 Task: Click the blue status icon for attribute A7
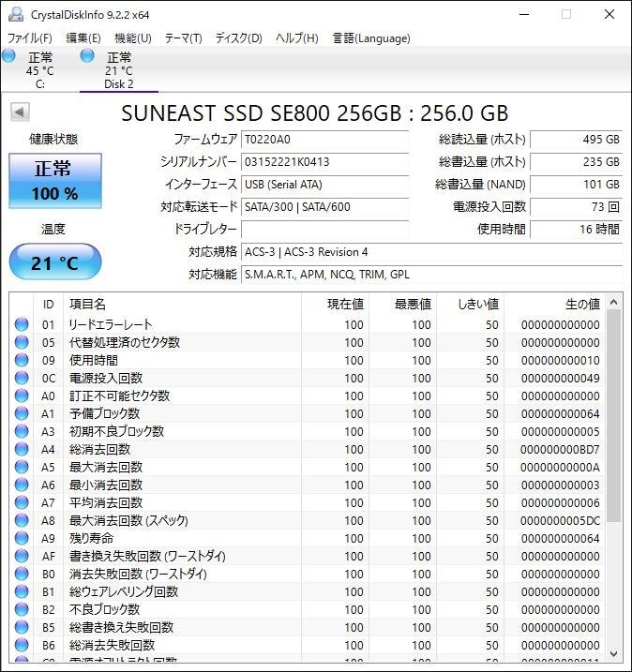coord(22,502)
